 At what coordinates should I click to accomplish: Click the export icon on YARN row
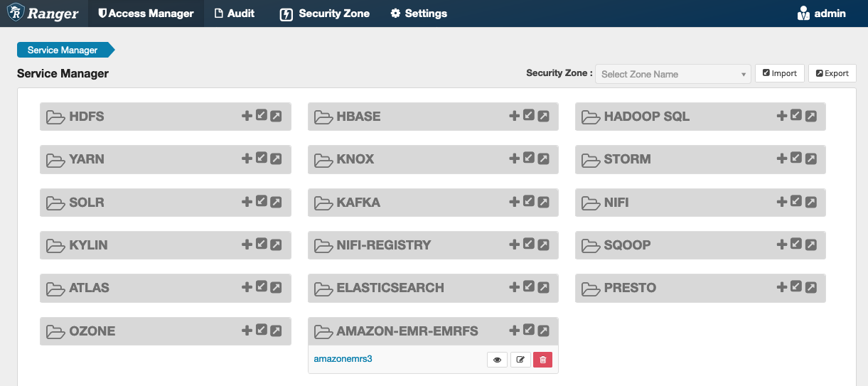[276, 159]
